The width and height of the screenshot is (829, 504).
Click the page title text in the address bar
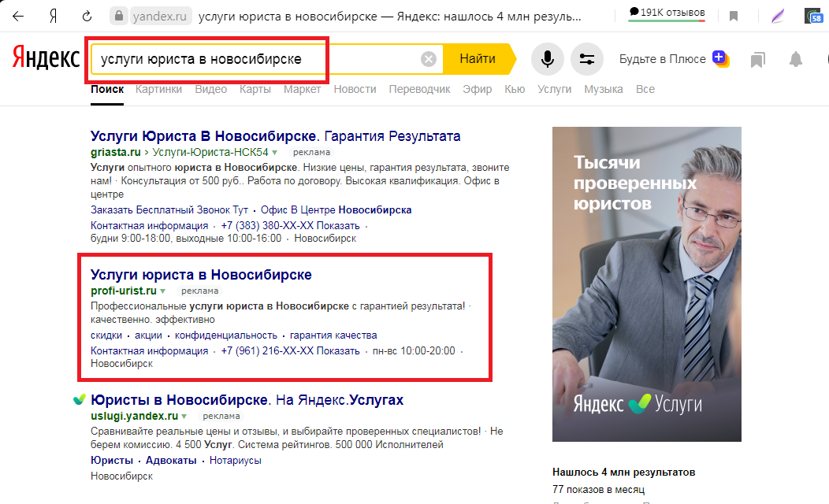pyautogui.click(x=389, y=17)
